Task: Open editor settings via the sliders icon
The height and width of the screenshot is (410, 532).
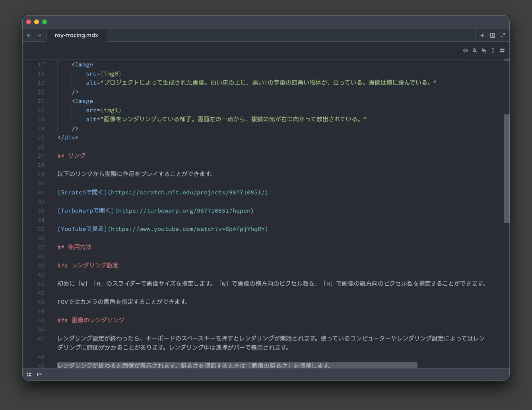Action: tap(502, 50)
